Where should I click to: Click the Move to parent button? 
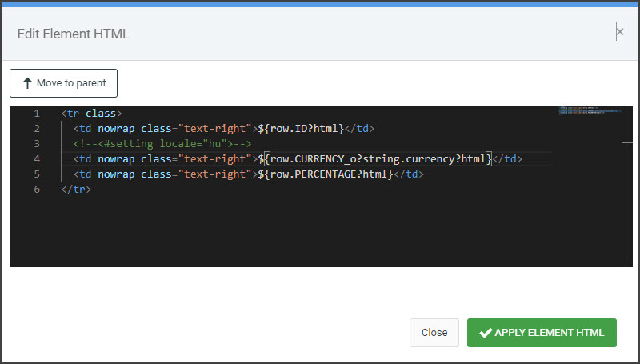[x=63, y=83]
